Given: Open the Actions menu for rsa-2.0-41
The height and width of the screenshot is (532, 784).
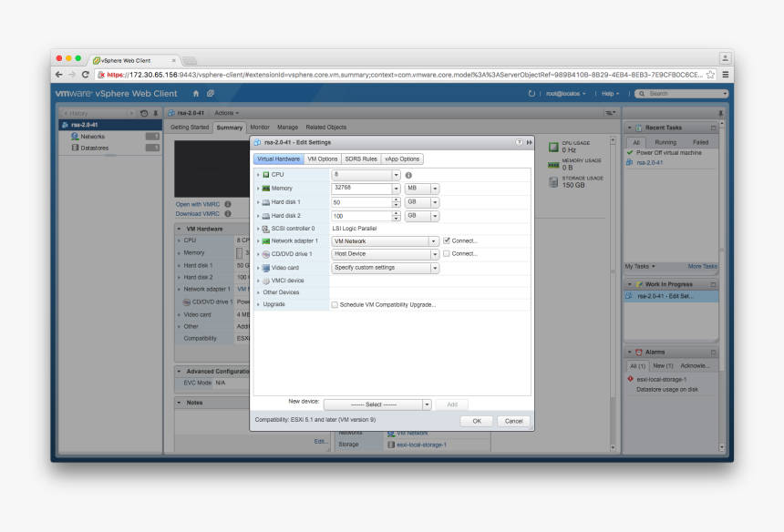Looking at the screenshot, I should [226, 113].
